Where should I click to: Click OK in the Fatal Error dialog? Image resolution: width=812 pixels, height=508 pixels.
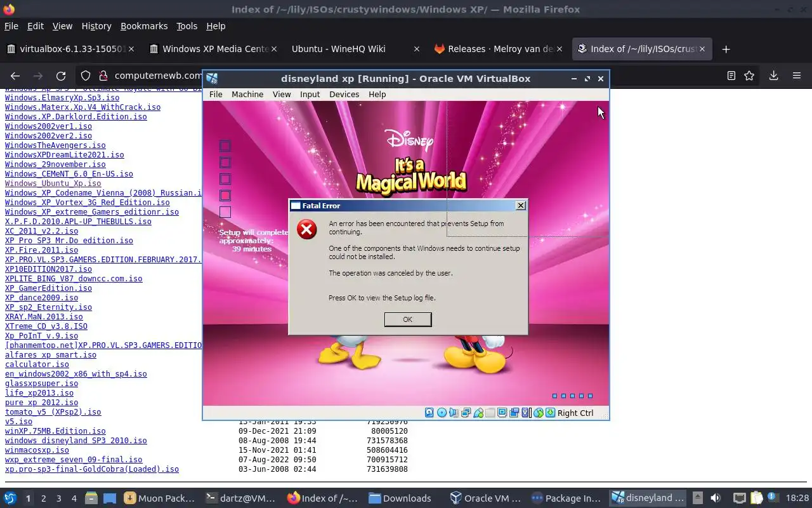tap(408, 319)
